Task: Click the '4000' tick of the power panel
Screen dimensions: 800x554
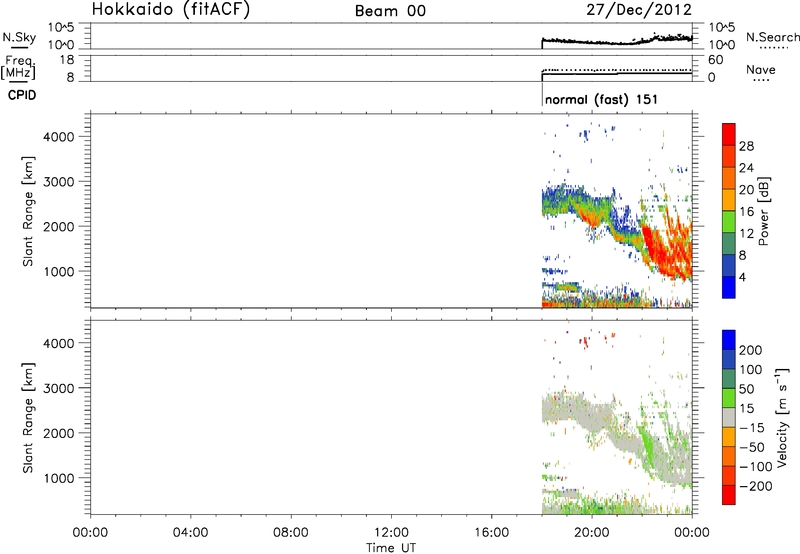Action: [x=59, y=137]
